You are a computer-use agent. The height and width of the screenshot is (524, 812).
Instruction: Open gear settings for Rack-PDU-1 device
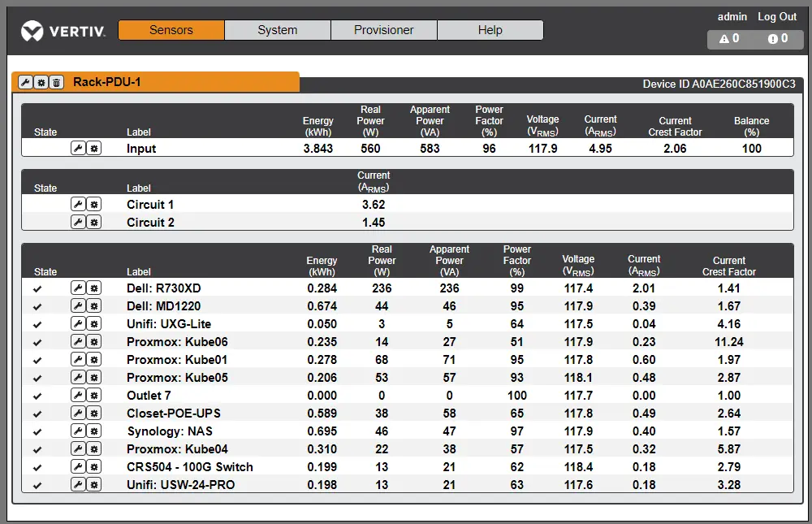pos(41,82)
